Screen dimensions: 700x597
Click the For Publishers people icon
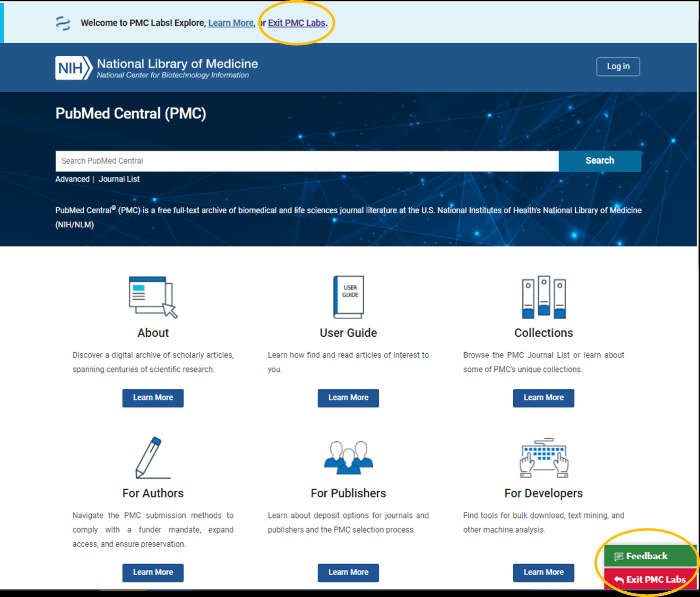pyautogui.click(x=348, y=457)
